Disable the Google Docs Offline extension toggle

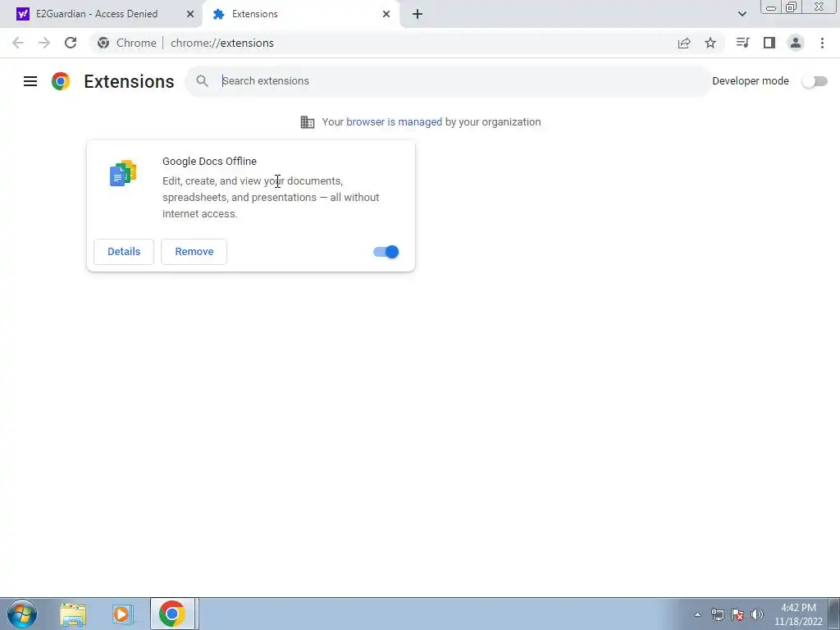coord(386,252)
